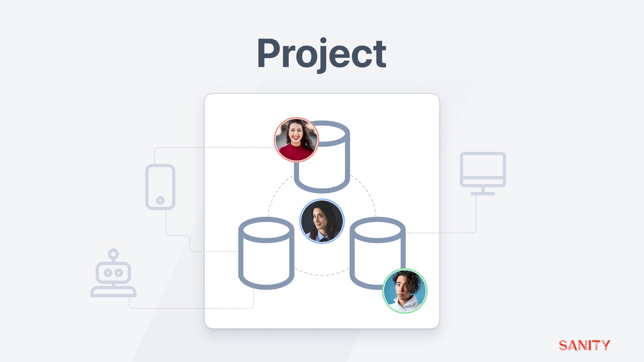Open the green-ringed curly-haired avatar
The width and height of the screenshot is (644, 362).
405,291
